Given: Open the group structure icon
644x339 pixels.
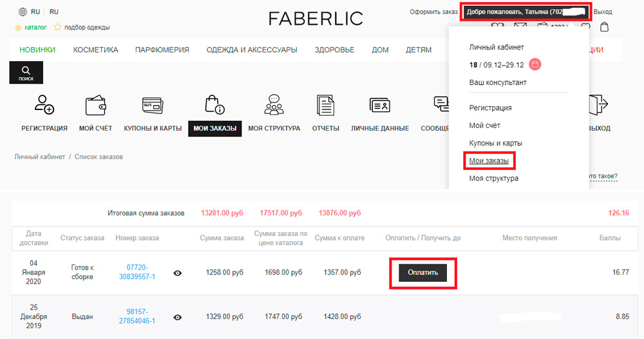Looking at the screenshot, I should [274, 105].
